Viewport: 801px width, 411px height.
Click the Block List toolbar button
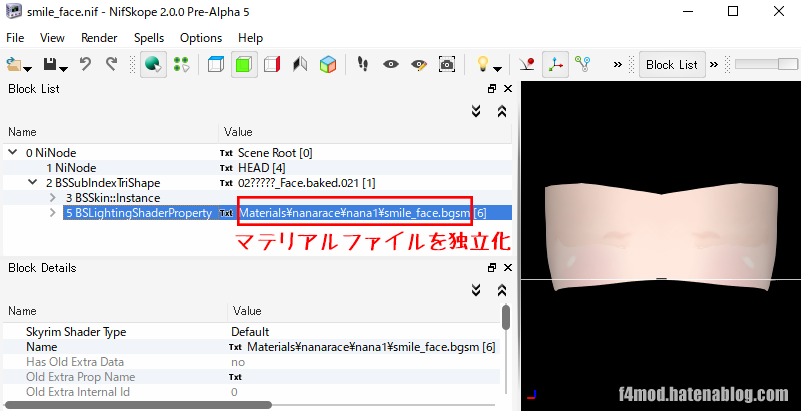coord(672,64)
